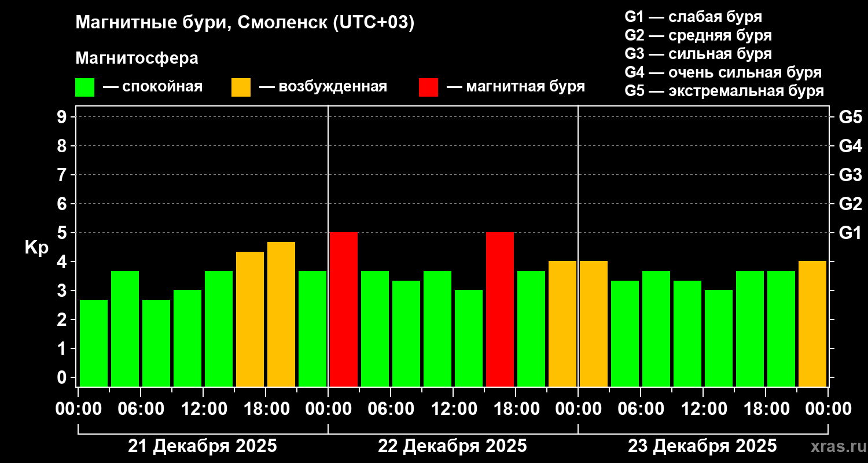Click the '22 Декабря 2025' date label
This screenshot has width=868, height=463.
click(x=453, y=446)
